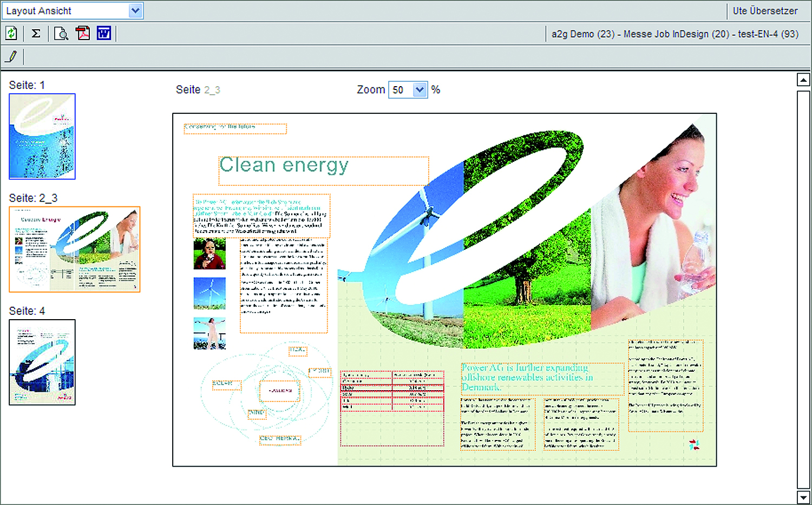Select the Seite 1 page thumbnail
The width and height of the screenshot is (812, 505).
click(42, 137)
